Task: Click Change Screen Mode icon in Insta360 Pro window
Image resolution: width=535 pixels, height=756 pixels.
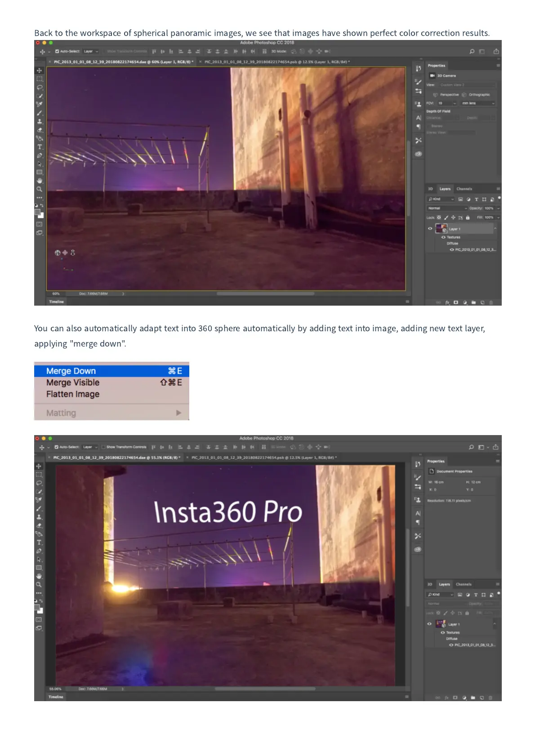Action: (x=39, y=628)
